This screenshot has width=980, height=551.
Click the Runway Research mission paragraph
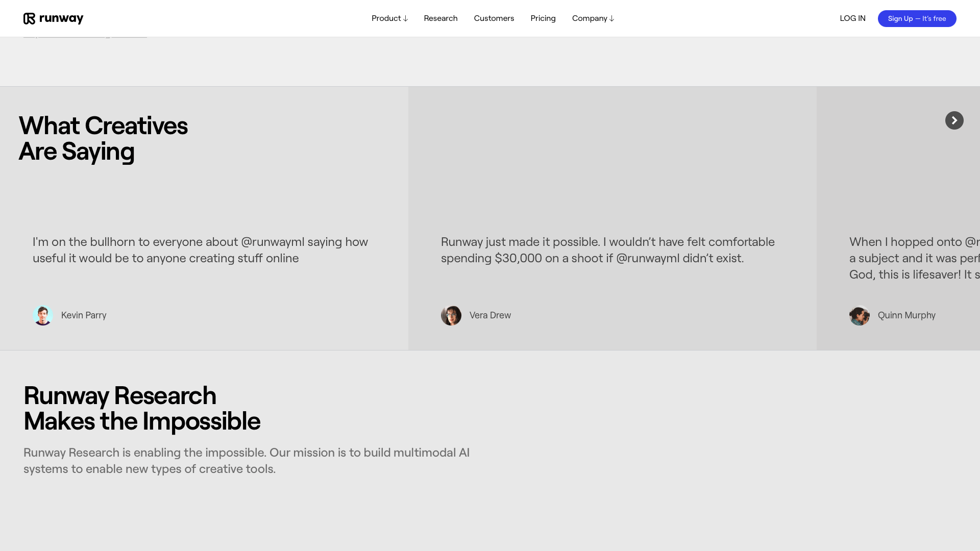pyautogui.click(x=247, y=461)
